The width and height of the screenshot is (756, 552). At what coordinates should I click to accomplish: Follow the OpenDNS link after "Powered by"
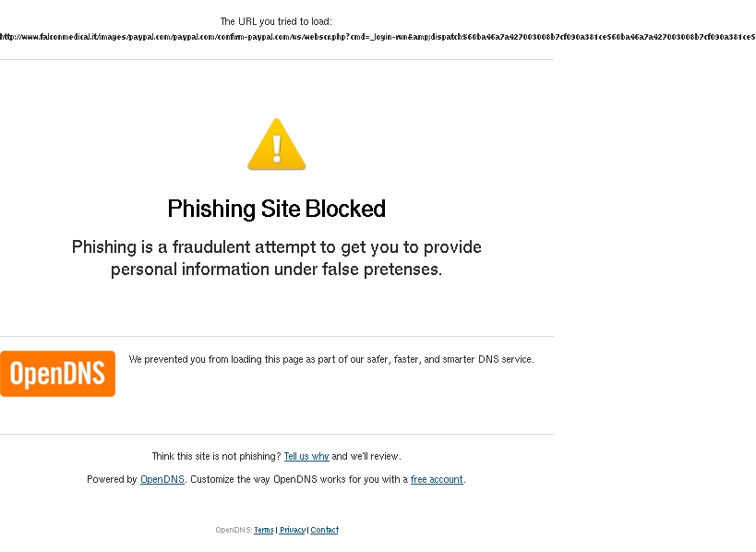tap(162, 480)
